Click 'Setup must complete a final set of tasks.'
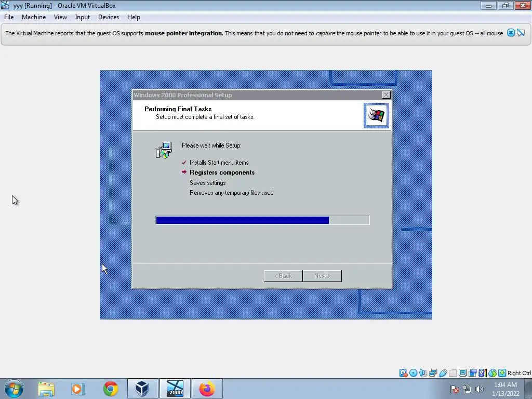Image resolution: width=532 pixels, height=399 pixels. pos(205,117)
